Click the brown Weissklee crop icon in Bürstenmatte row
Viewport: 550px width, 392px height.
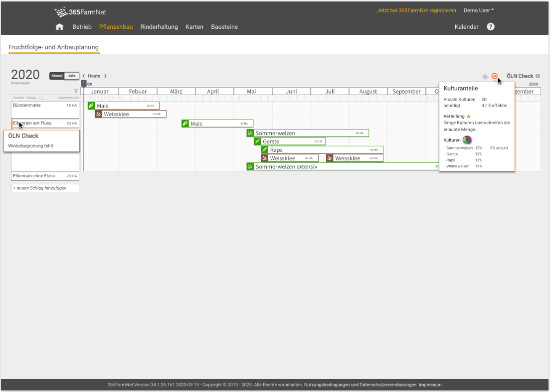click(99, 114)
